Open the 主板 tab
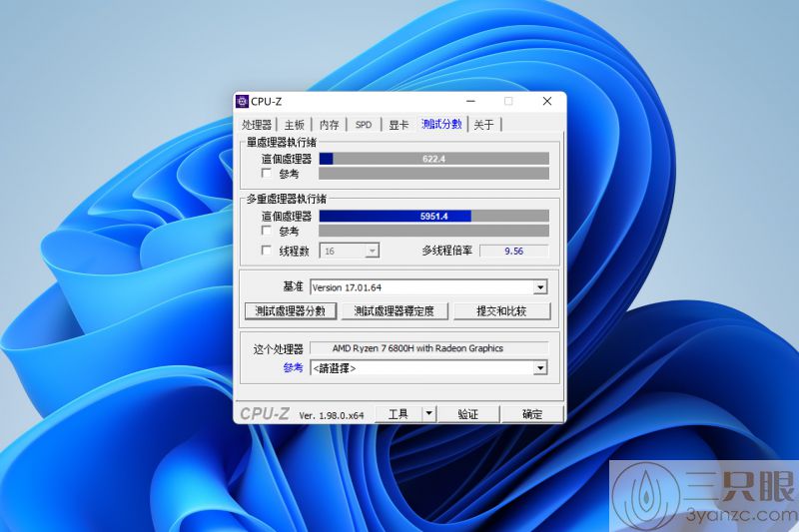The image size is (799, 532). point(294,125)
